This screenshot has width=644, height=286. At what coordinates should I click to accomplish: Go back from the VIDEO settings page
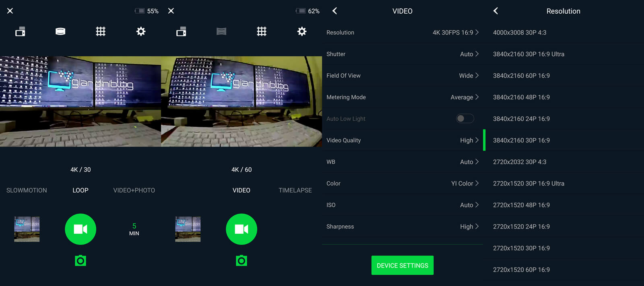click(334, 11)
